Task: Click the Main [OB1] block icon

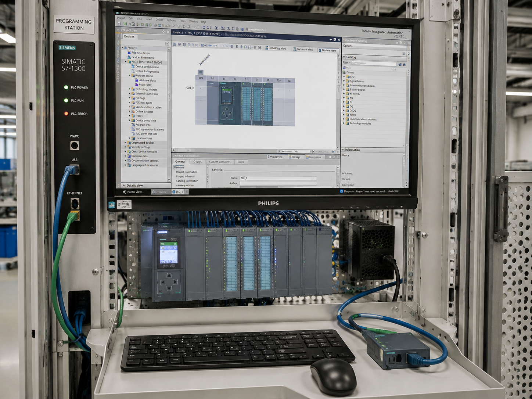Action: [137, 85]
